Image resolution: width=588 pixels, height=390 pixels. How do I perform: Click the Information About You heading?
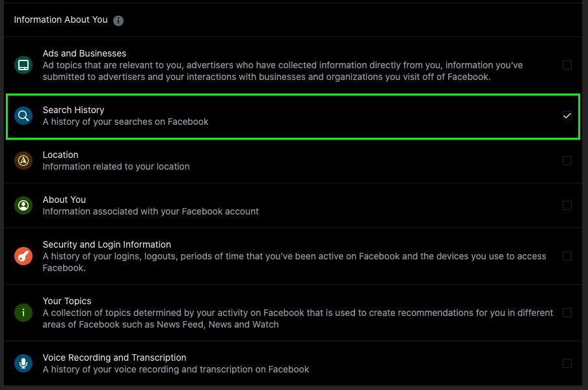[x=60, y=20]
